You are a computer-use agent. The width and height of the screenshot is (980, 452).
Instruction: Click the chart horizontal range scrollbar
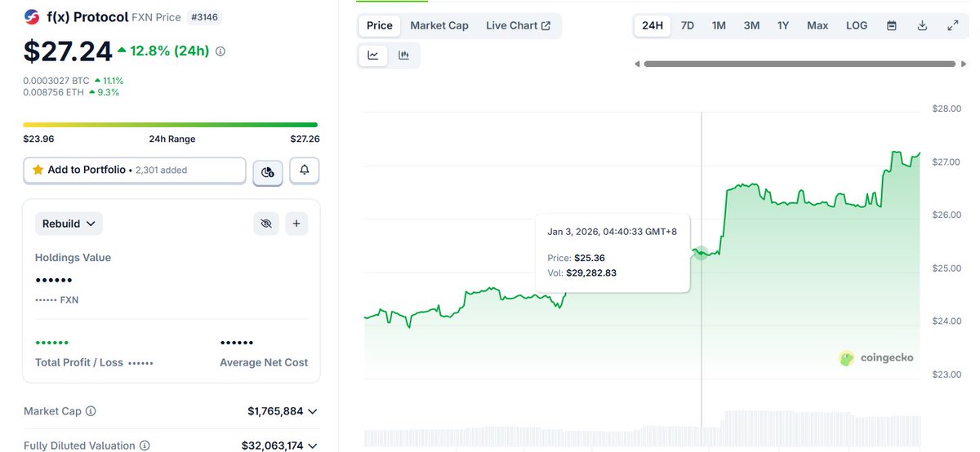800,64
